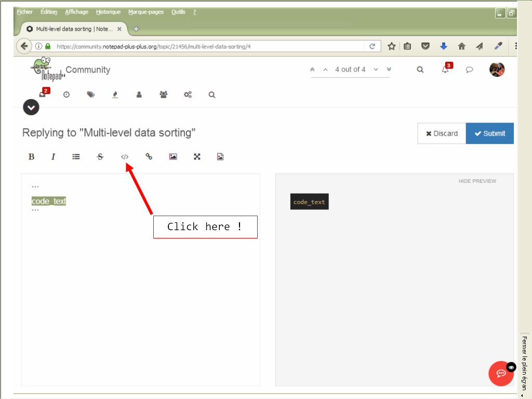This screenshot has width=532, height=399.
Task: Open downloads blue arrow icon
Action: tap(444, 46)
